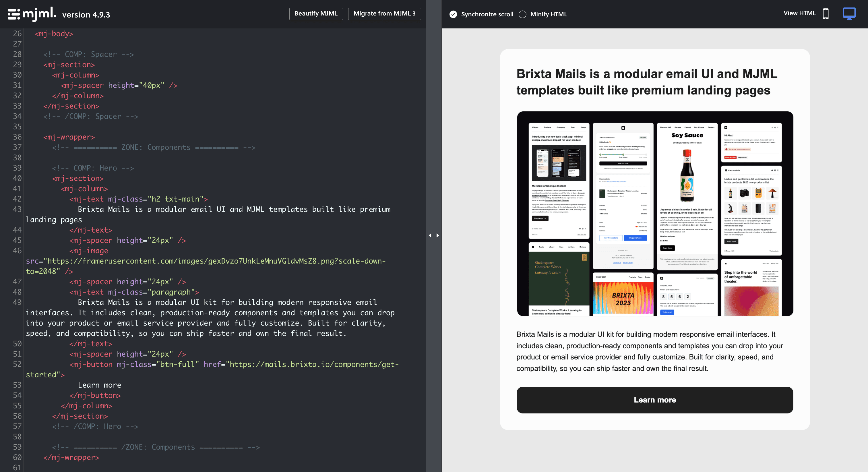Place cursor on the mj-spacer height value

(152, 85)
